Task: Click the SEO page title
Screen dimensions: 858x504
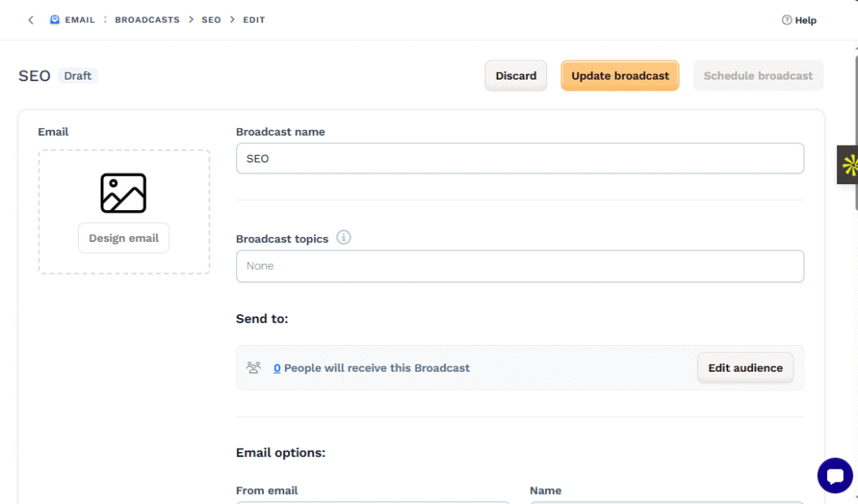Action: tap(34, 75)
